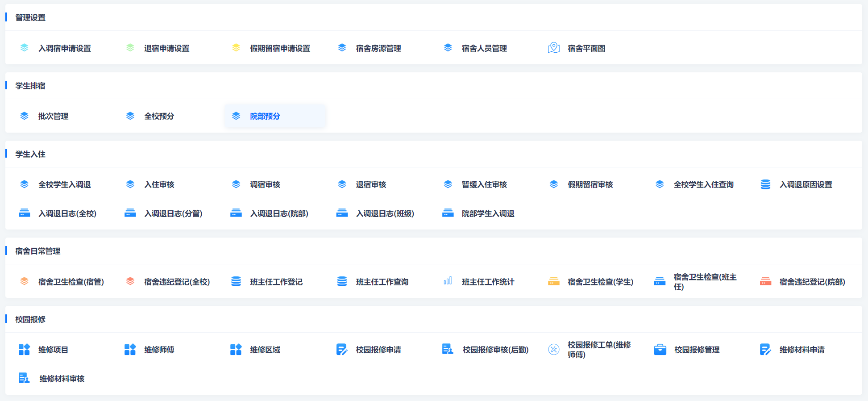
Task: Click the 入调退原因设置 database icon
Action: point(765,184)
